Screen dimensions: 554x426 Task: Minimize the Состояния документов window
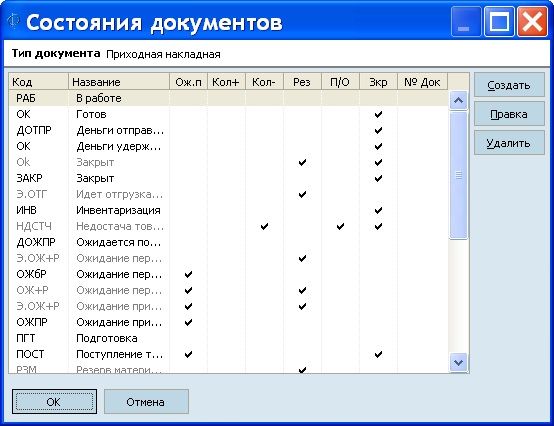pyautogui.click(x=466, y=22)
